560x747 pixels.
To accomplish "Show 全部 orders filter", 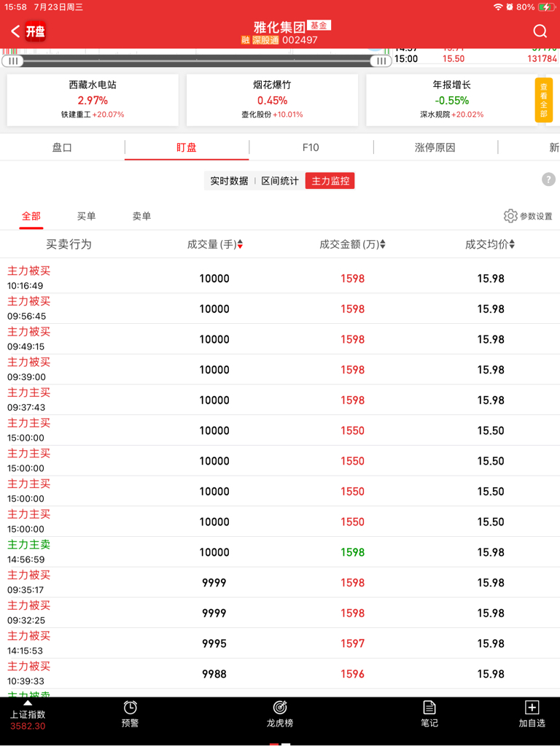I will [x=31, y=216].
